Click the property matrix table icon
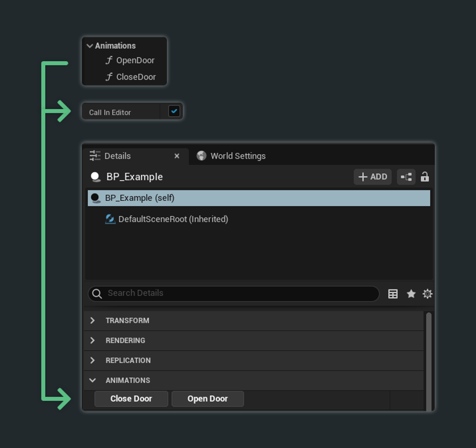Viewport: 476px width, 448px height. (x=393, y=294)
